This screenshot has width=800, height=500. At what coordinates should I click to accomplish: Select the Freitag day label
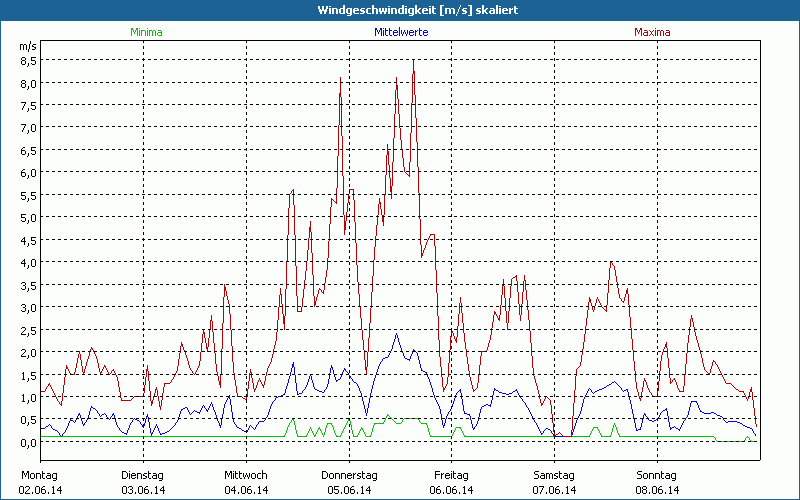coord(451,475)
